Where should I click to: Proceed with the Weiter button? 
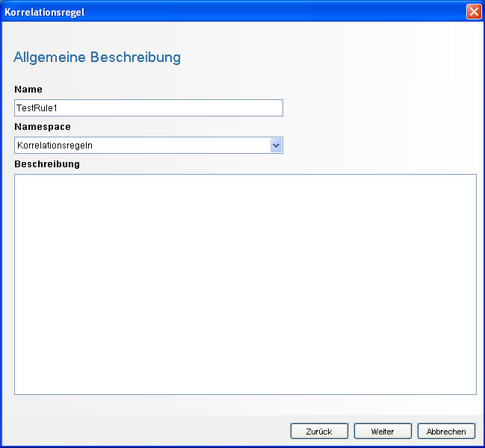click(x=383, y=432)
